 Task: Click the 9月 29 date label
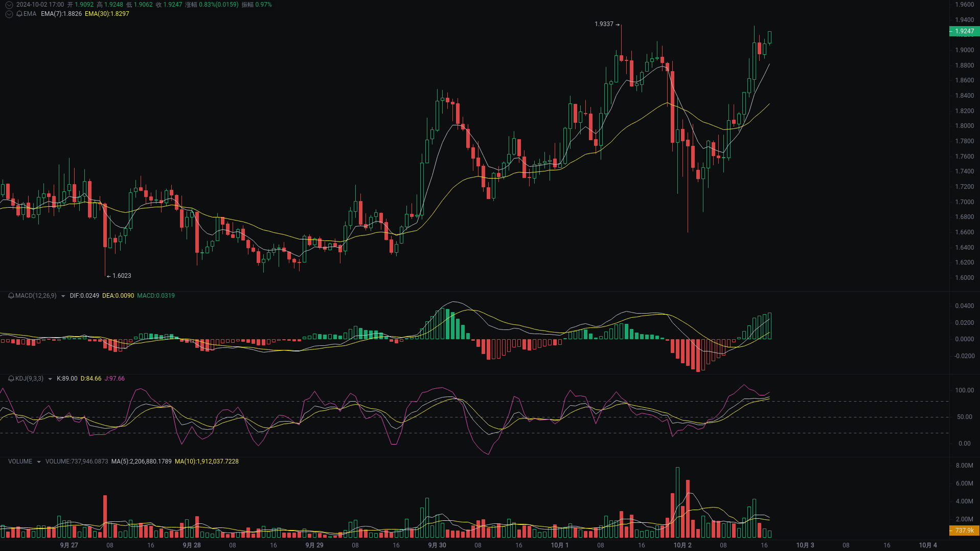(x=314, y=545)
